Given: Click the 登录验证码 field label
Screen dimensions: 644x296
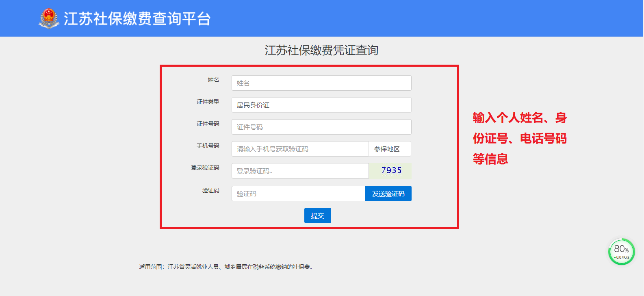Looking at the screenshot, I should 205,168.
